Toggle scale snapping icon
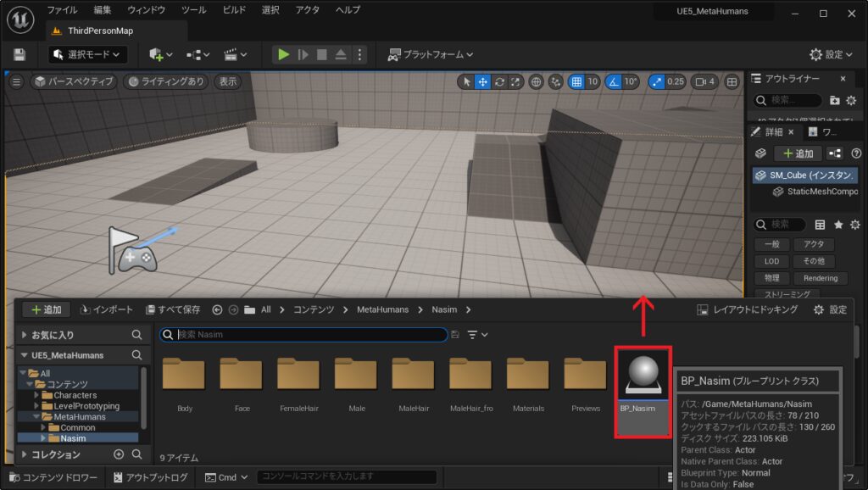The image size is (868, 490). point(657,82)
